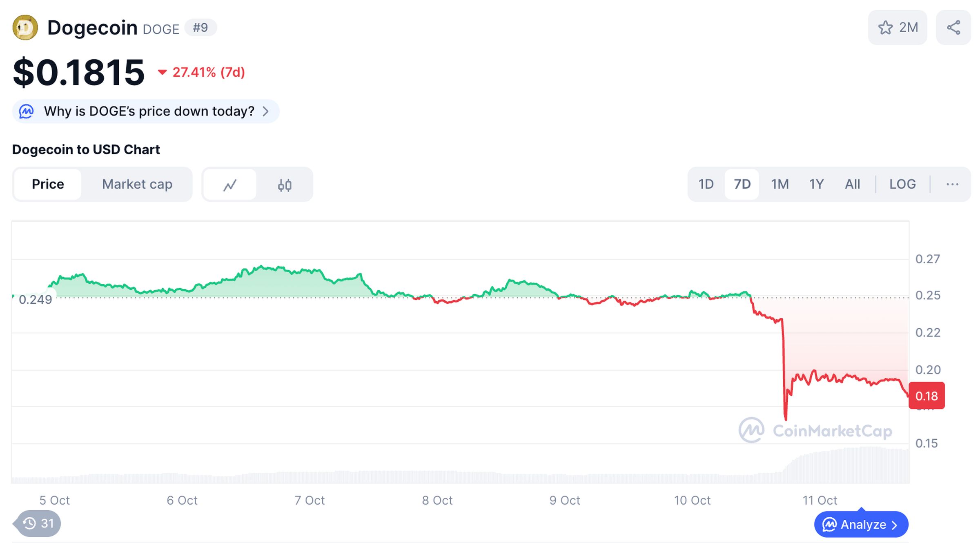Select the Price chart toggle

(48, 185)
